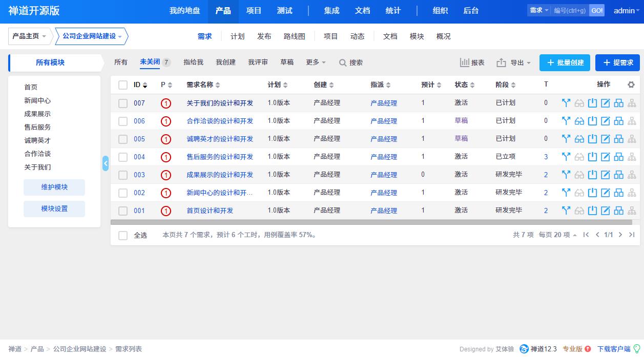This screenshot has width=644, height=357.
Task: Open the admin user menu
Action: 627,11
